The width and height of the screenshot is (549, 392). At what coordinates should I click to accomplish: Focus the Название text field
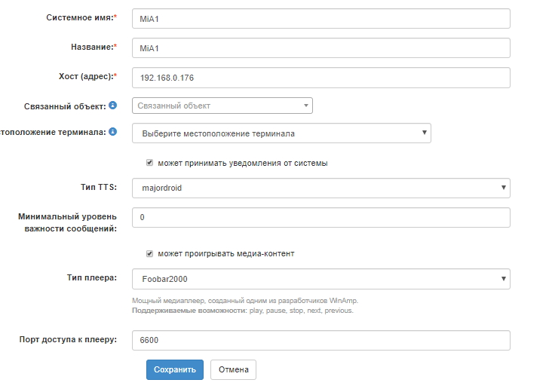pos(321,48)
